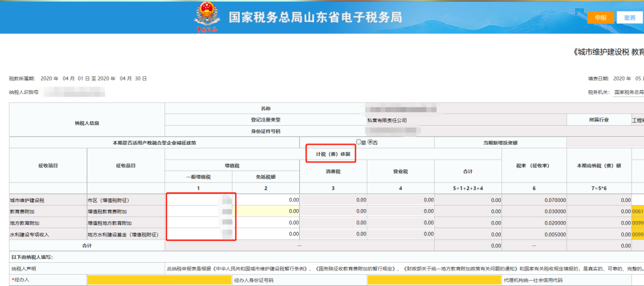This screenshot has width=644, height=286.
Task: Click the 水利建设专项收入 row label
Action: pyautogui.click(x=29, y=235)
